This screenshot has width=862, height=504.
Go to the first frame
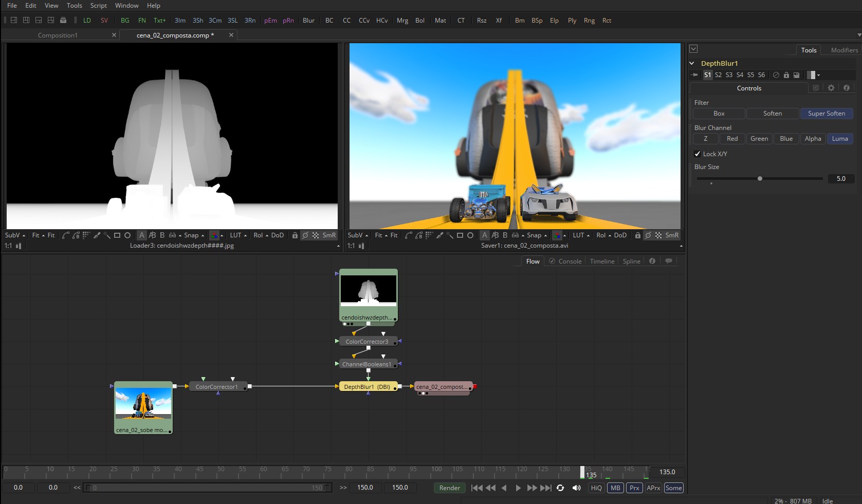(x=476, y=488)
